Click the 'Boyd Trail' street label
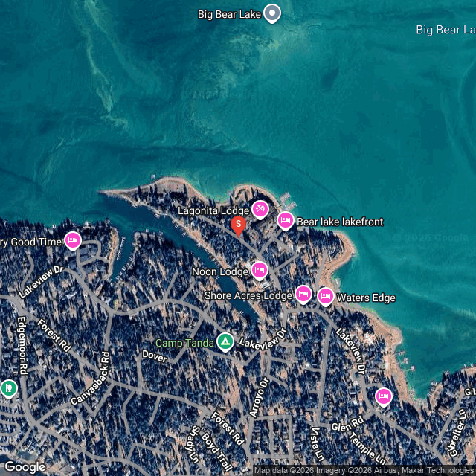This screenshot has width=476, height=476. 217,453
